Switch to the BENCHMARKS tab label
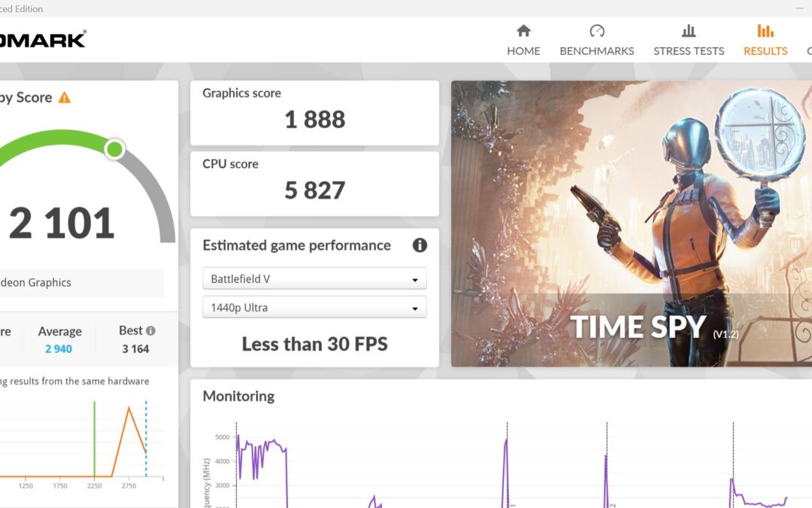812x508 pixels. (x=597, y=51)
